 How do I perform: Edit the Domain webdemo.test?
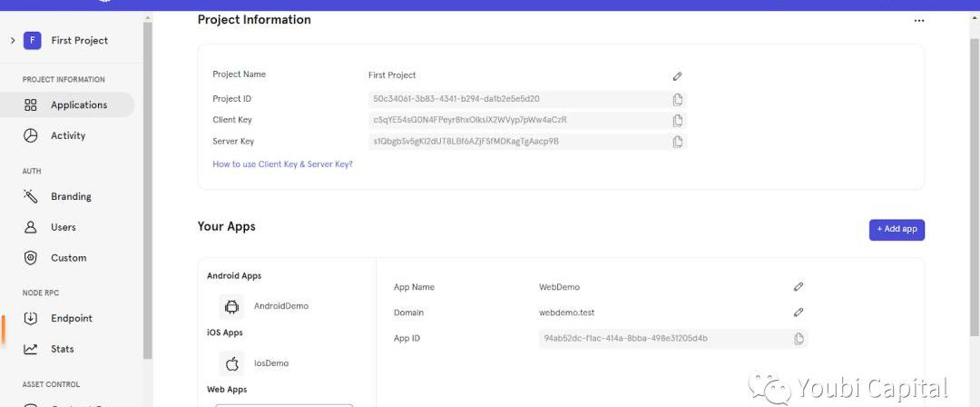pos(799,313)
